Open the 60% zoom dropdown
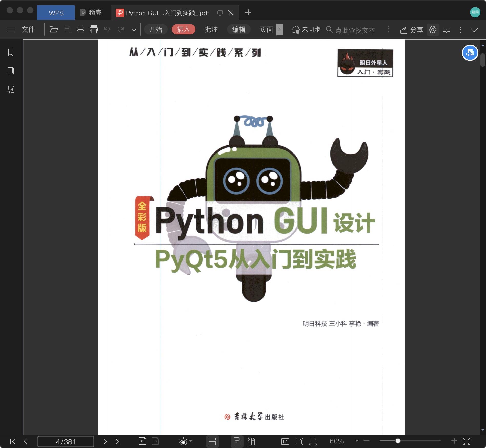Viewport: 486px width, 448px height. 357,441
